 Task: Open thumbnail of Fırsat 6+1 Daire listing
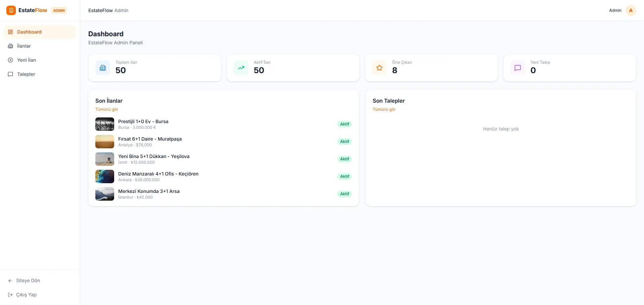pyautogui.click(x=105, y=142)
